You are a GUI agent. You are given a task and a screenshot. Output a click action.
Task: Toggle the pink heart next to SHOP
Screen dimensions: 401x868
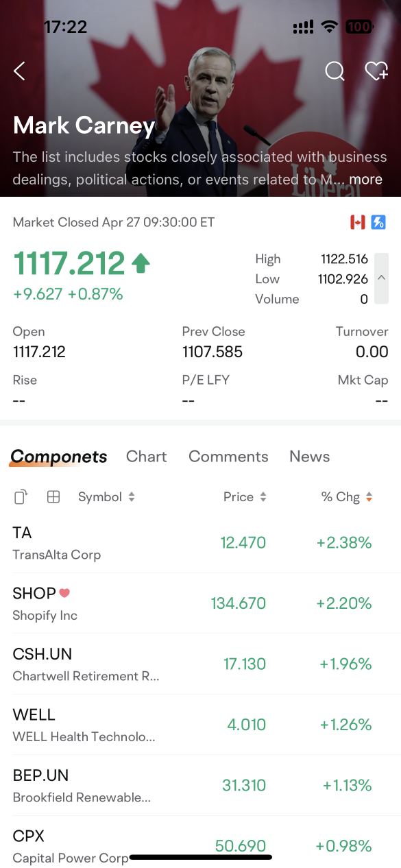pos(64,593)
